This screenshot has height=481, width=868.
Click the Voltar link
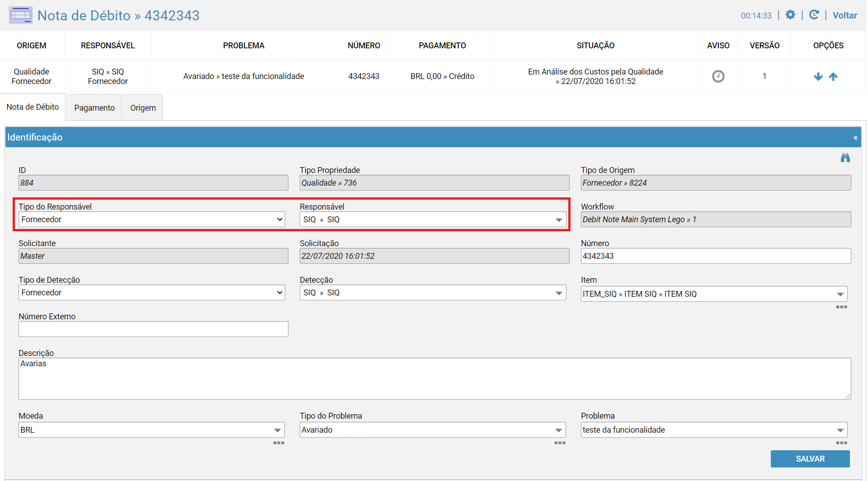844,15
